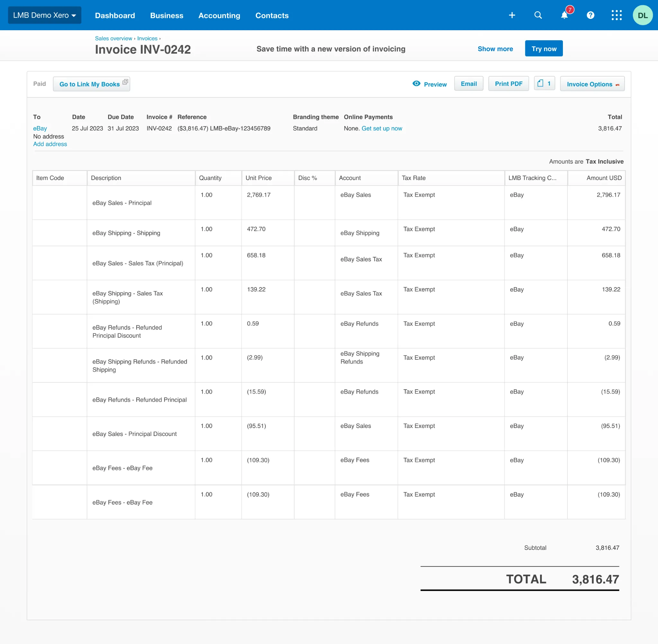The width and height of the screenshot is (658, 644).
Task: Click the unit price 658.18
Action: [x=256, y=255]
